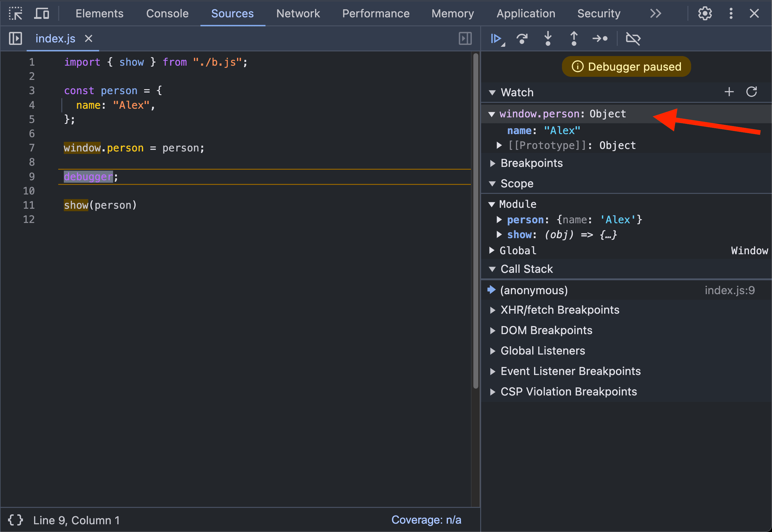772x532 pixels.
Task: Deactivate breakpoints
Action: click(633, 39)
